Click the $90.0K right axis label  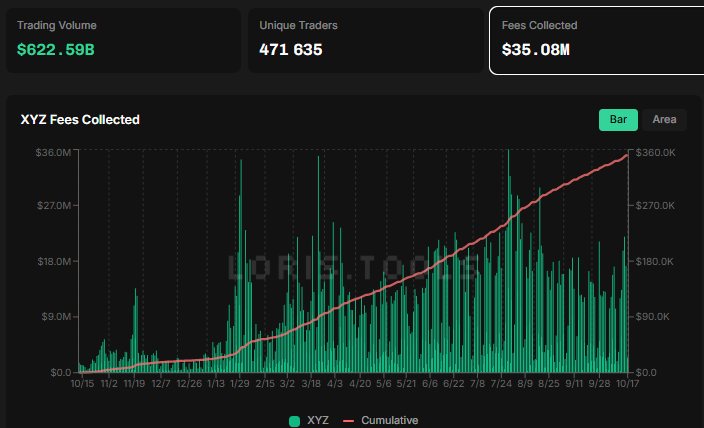[652, 317]
